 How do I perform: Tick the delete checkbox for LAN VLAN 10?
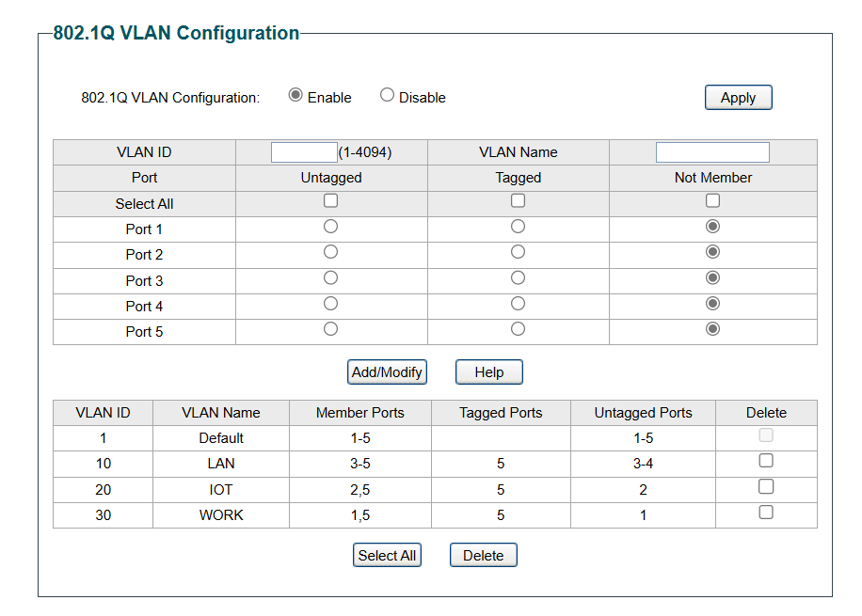[x=766, y=461]
